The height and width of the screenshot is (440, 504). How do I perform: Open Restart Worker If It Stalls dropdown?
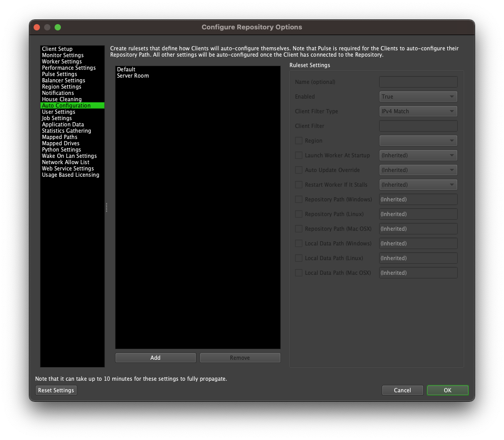click(x=418, y=185)
